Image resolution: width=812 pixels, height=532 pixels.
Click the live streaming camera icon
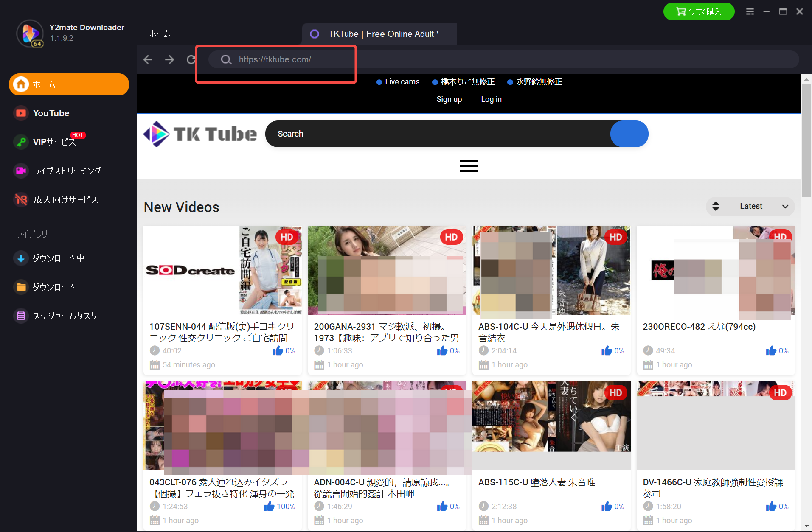coord(21,171)
